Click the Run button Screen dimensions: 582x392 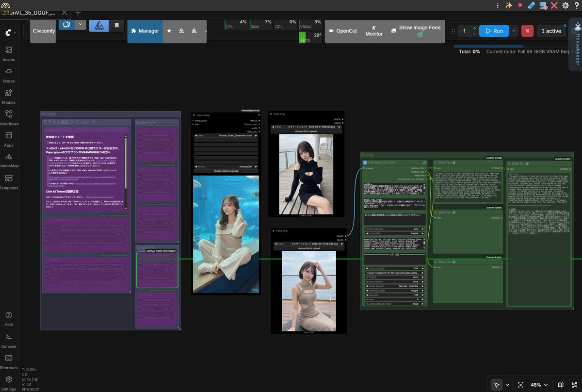coord(494,31)
